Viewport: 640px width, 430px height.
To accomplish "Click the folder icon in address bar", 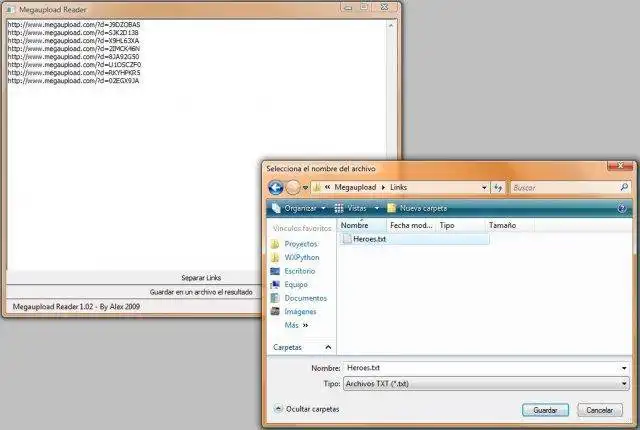I will [317, 187].
